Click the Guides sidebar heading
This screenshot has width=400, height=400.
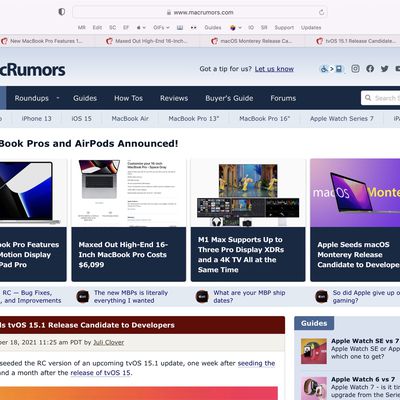click(314, 323)
